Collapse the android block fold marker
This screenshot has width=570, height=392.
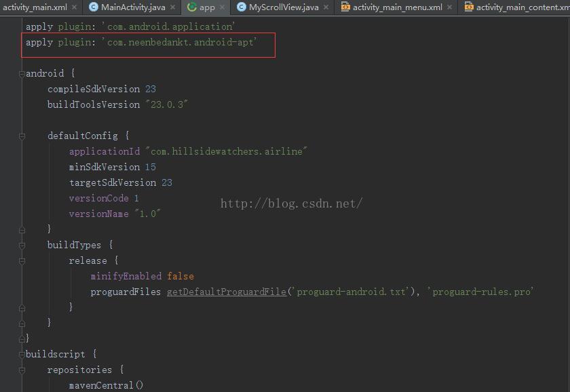(22, 74)
